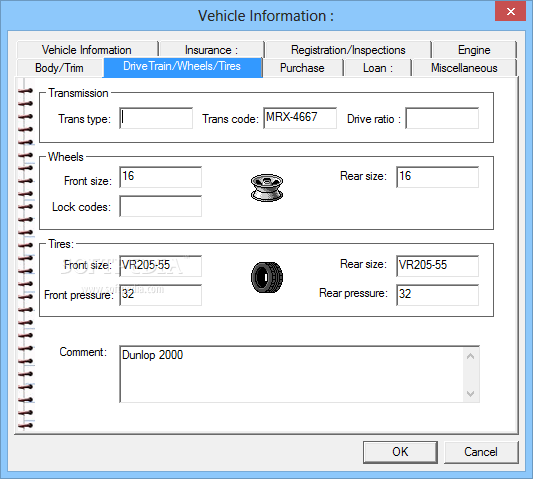Open the Loan tab

pyautogui.click(x=378, y=68)
